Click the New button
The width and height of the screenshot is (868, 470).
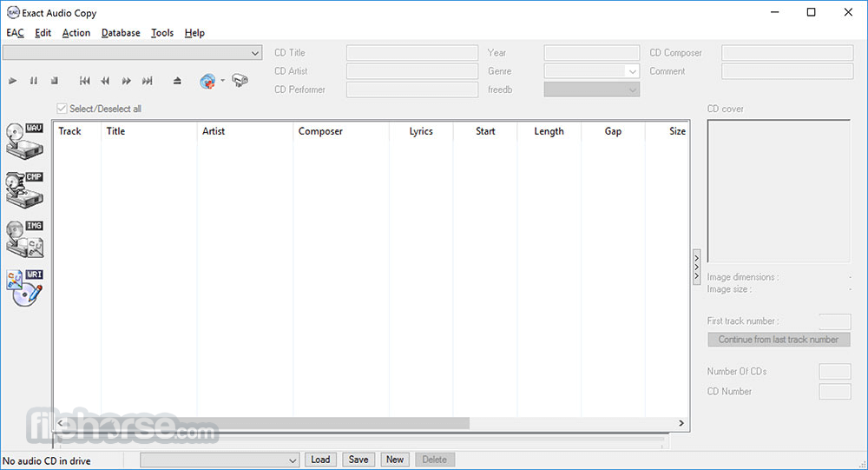tap(395, 460)
